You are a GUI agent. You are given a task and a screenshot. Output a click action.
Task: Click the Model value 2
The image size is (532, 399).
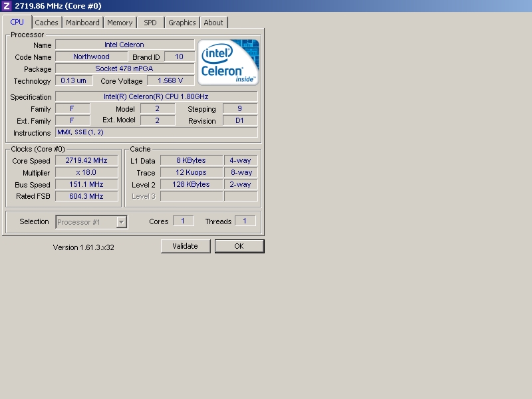pyautogui.click(x=158, y=108)
